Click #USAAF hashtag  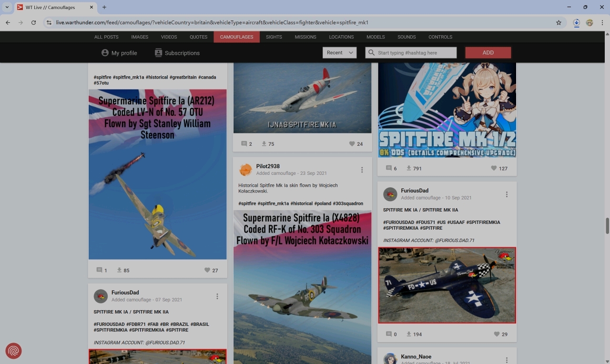click(455, 222)
